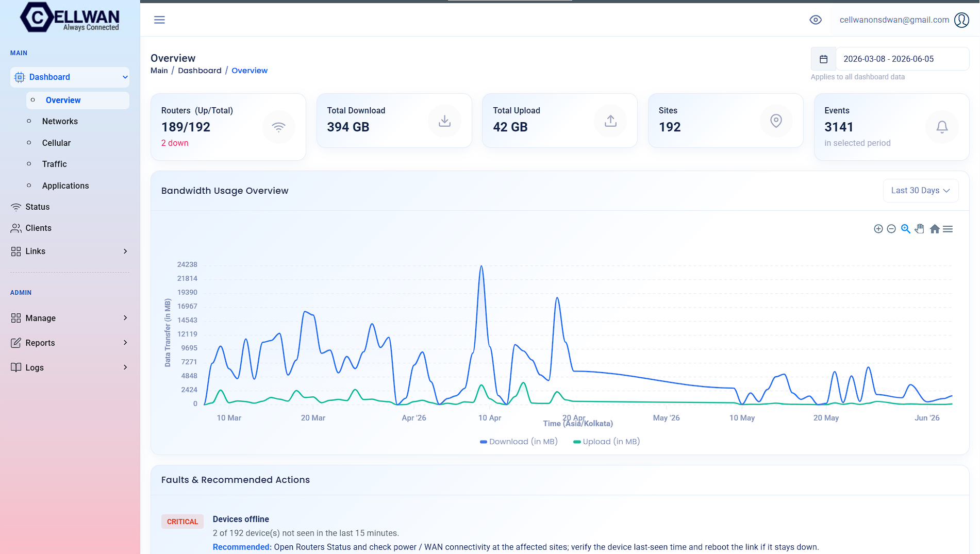Screen dimensions: 980x554
Task: Open the chart export menu icon
Action: point(948,229)
